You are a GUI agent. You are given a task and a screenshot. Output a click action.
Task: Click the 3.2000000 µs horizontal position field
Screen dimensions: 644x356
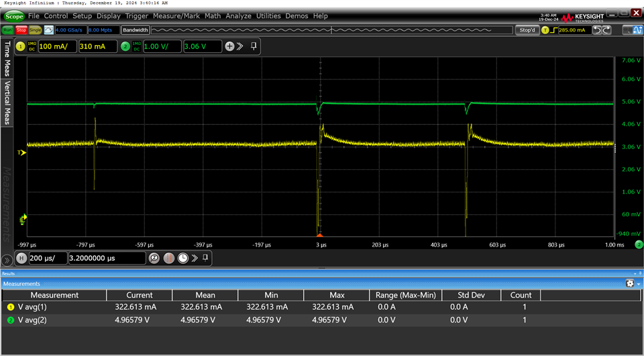click(x=107, y=258)
